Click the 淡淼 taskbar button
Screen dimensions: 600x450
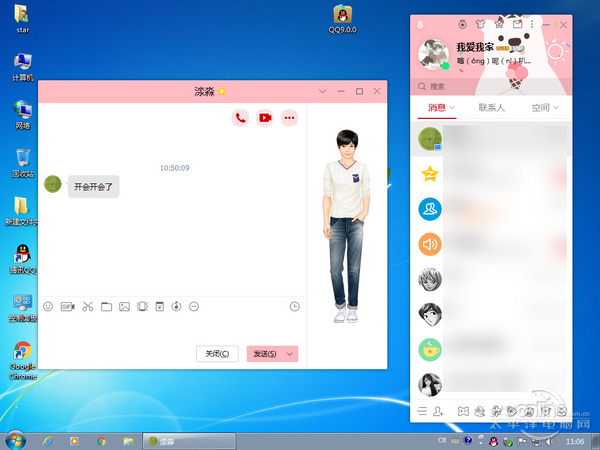pyautogui.click(x=189, y=441)
